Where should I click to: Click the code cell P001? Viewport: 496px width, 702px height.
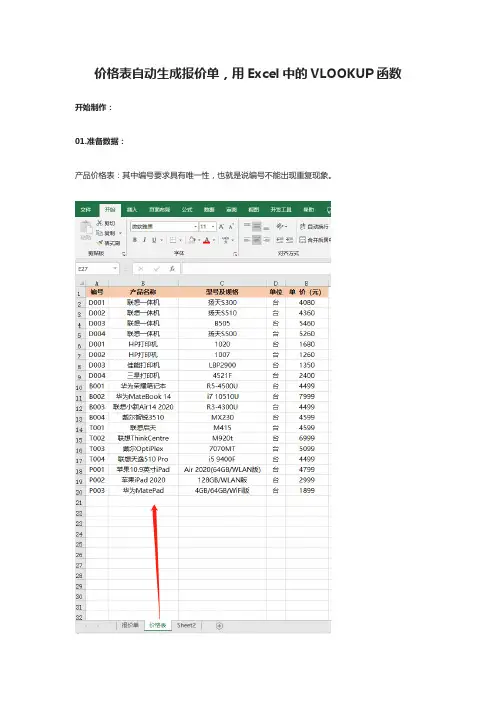(97, 470)
